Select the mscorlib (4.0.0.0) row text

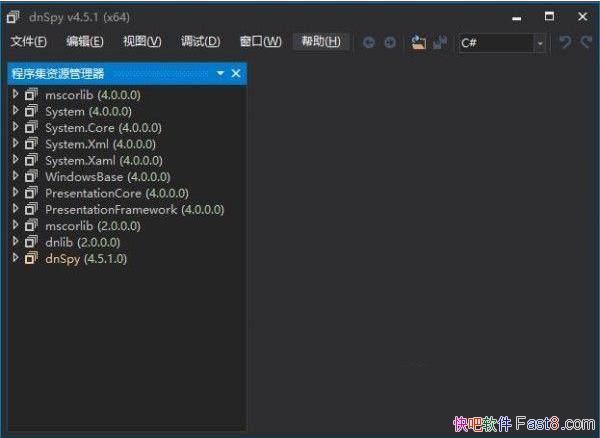pos(93,95)
